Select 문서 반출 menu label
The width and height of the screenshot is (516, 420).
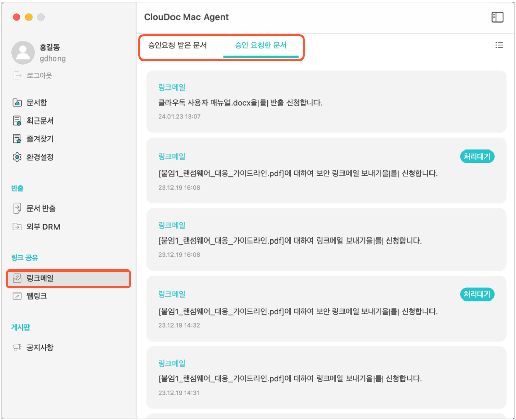[41, 208]
